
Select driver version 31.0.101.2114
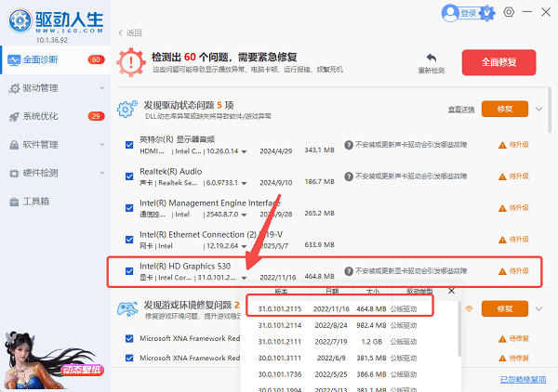tap(339, 325)
